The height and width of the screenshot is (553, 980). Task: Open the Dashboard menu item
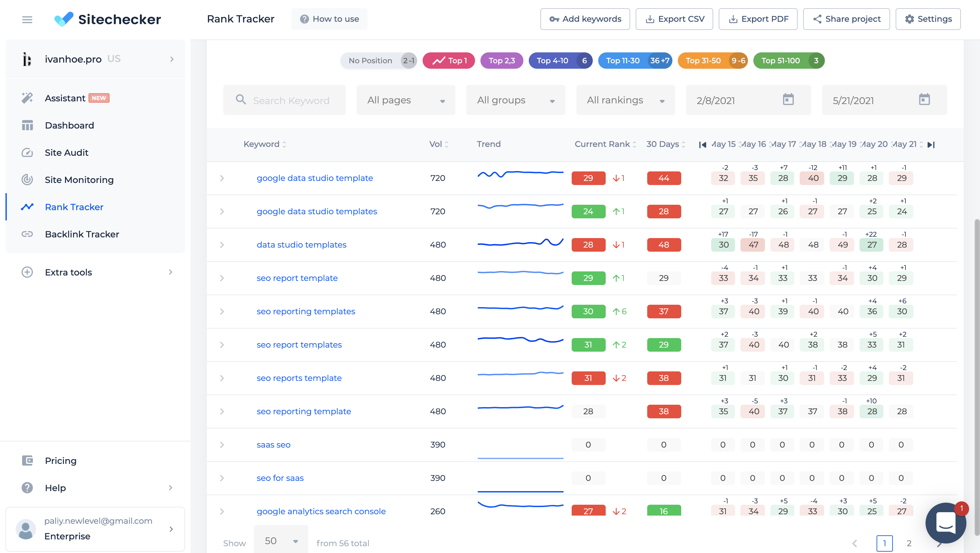69,125
